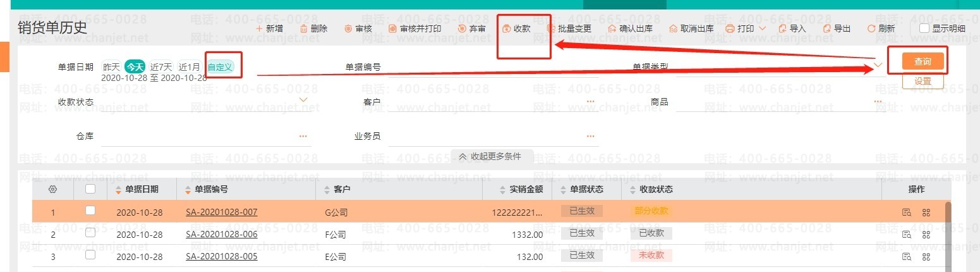The image size is (980, 272).
Task: View details icon for SA-20201028-006 row
Action: point(907,235)
